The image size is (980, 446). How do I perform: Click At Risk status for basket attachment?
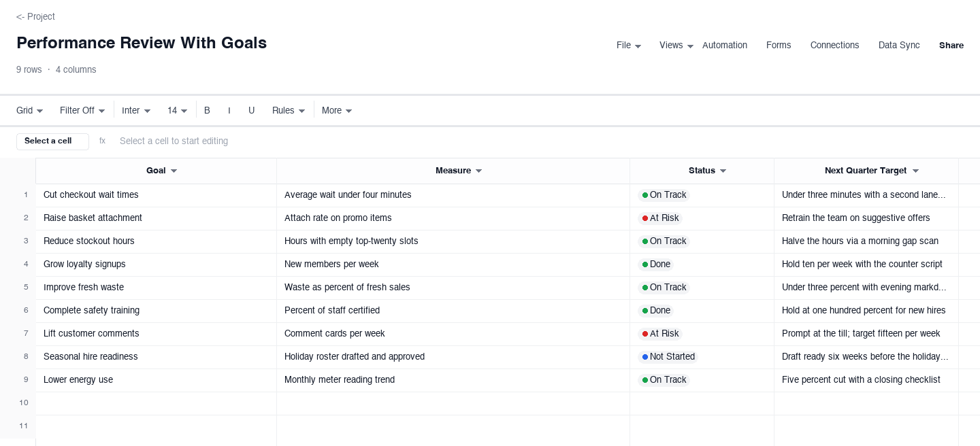[660, 218]
